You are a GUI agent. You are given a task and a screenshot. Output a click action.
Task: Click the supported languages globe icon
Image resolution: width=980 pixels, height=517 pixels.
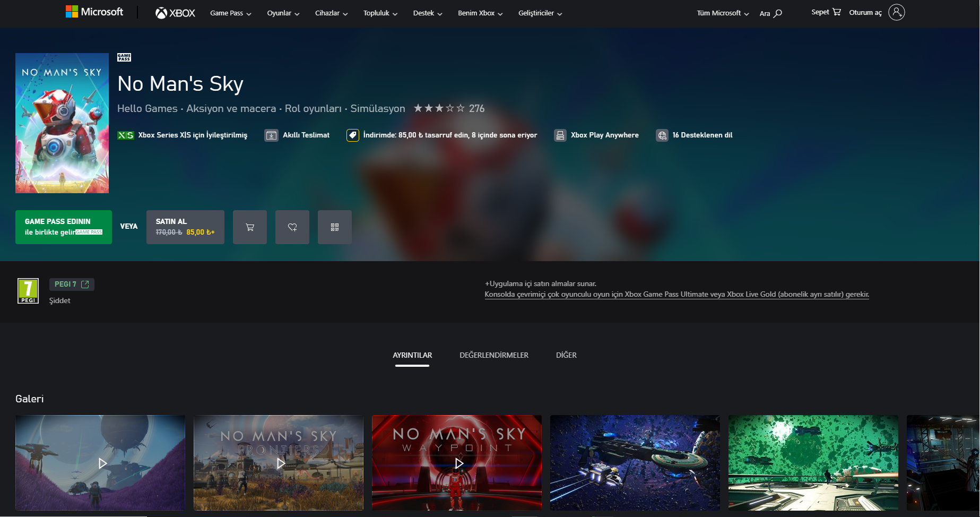tap(662, 135)
